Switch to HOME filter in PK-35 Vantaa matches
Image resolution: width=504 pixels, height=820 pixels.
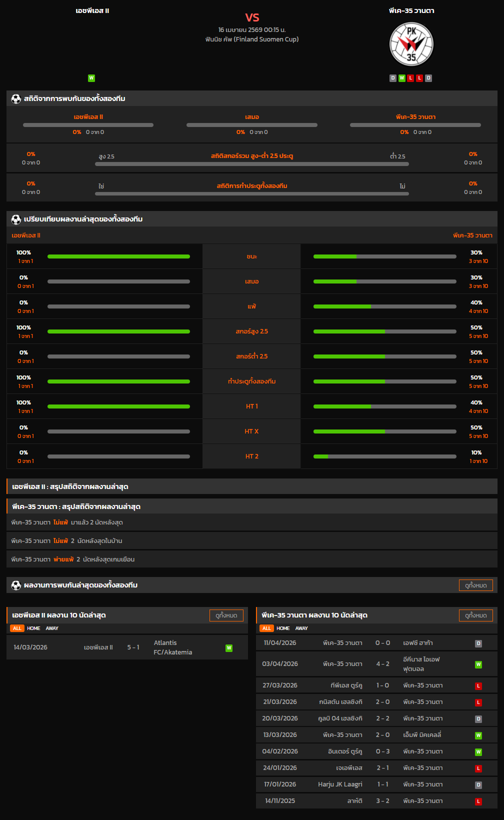click(283, 628)
